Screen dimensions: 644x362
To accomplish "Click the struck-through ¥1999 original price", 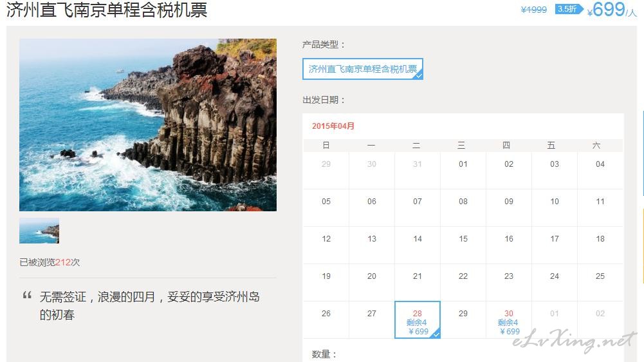I will [533, 10].
